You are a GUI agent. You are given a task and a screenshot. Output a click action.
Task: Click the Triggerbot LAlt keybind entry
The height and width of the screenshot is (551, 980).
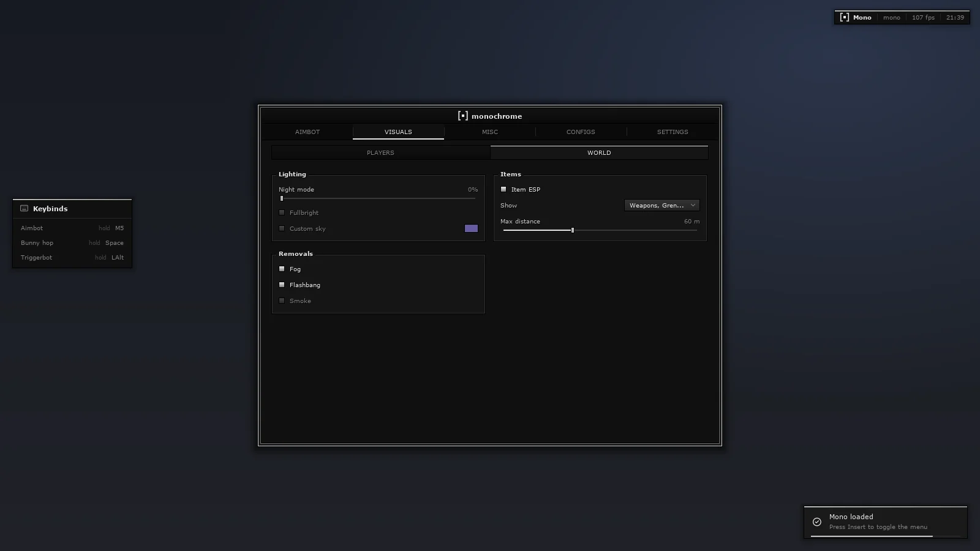(x=72, y=257)
